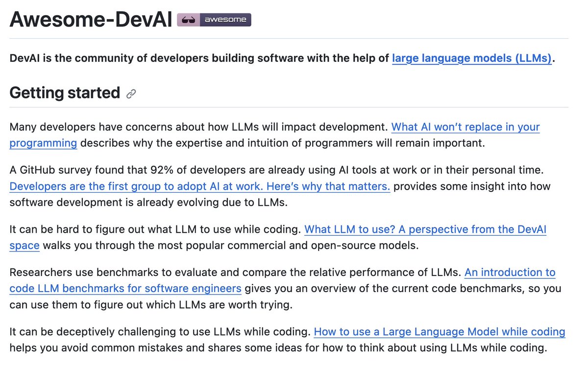Click the Getting started heading text
588x369 pixels.
(65, 93)
